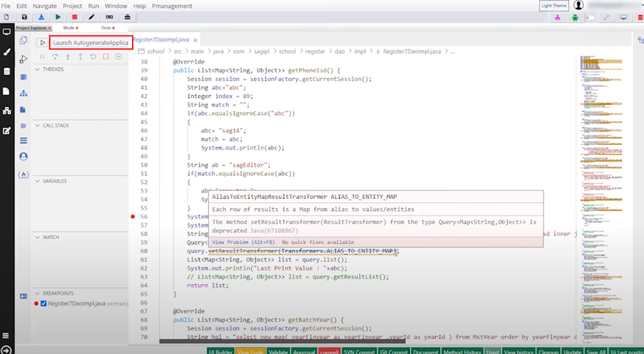Click the horizontal scrollbar under the code
The height and width of the screenshot is (354, 644).
tap(282, 341)
